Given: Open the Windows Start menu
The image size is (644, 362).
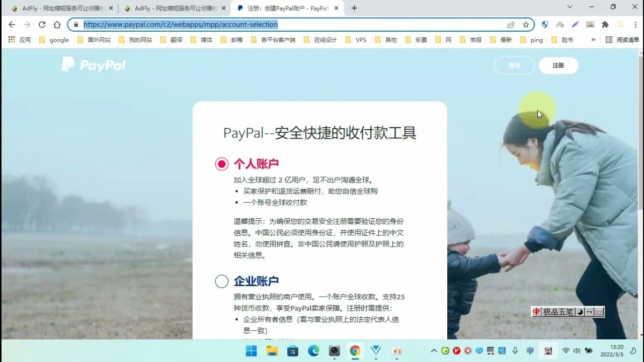Looking at the screenshot, I should click(x=251, y=350).
